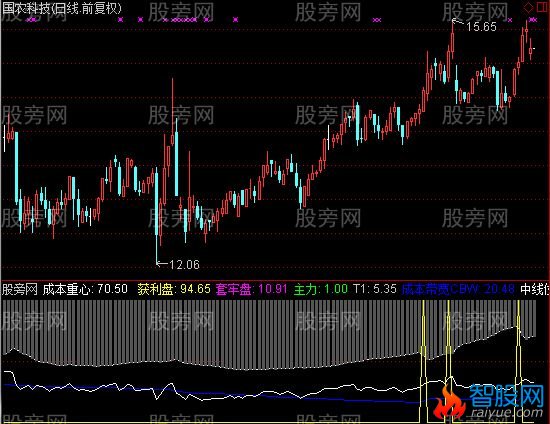Click the 12.06 low price label
This screenshot has height=424, width=550.
point(185,264)
